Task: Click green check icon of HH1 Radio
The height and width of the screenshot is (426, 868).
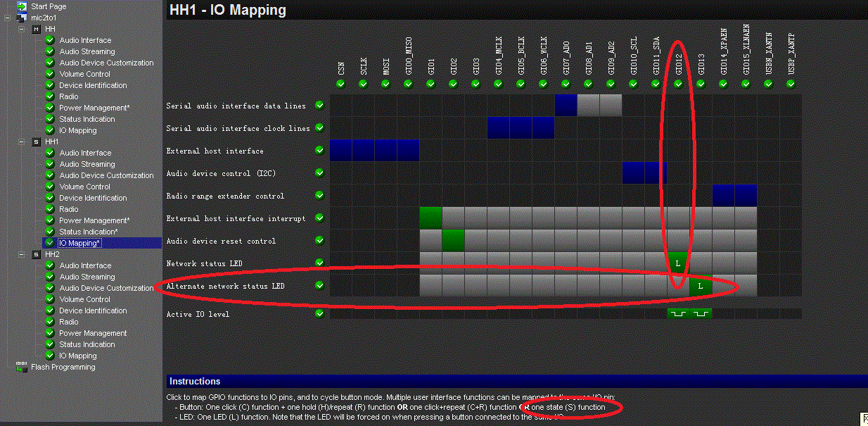Action: (50, 209)
